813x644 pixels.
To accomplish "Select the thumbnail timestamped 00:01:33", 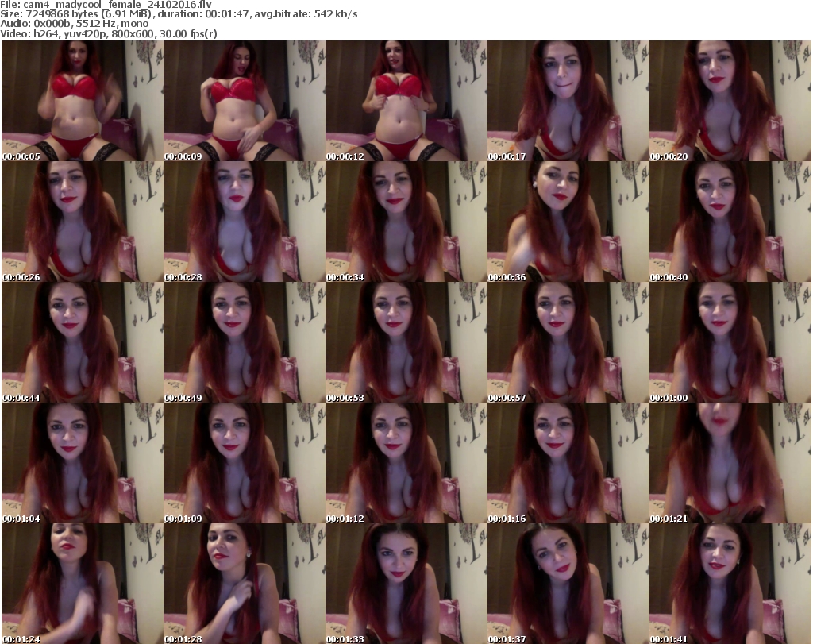I will tap(406, 584).
